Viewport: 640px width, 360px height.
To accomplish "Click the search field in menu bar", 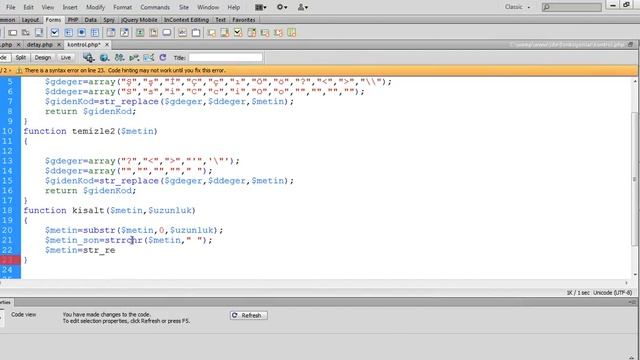I will pyautogui.click(x=571, y=7).
